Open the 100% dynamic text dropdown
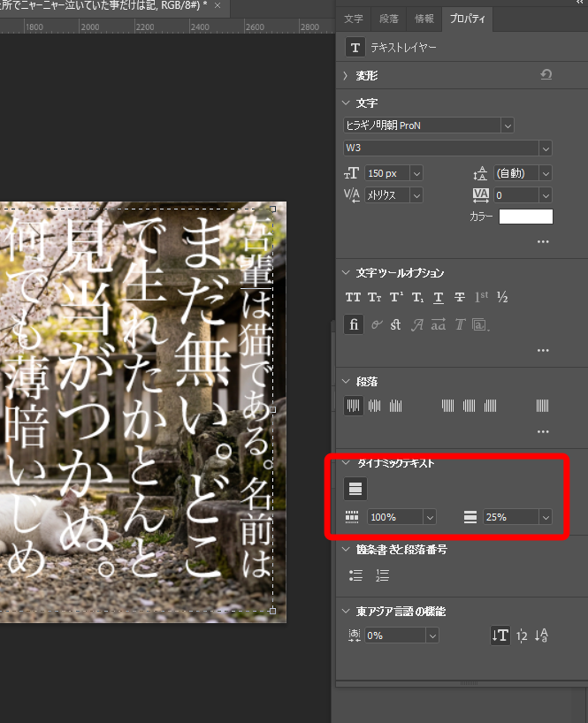This screenshot has width=588, height=723. pos(430,517)
